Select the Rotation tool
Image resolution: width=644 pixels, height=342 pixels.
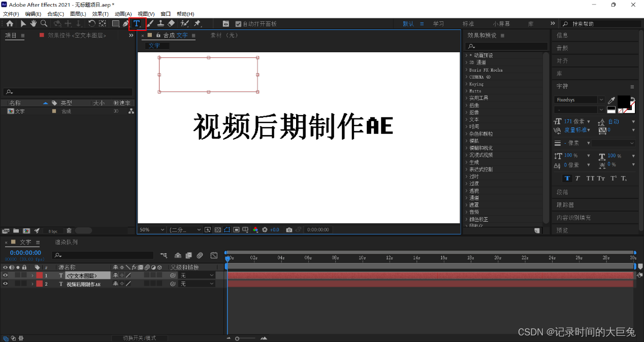tap(92, 23)
